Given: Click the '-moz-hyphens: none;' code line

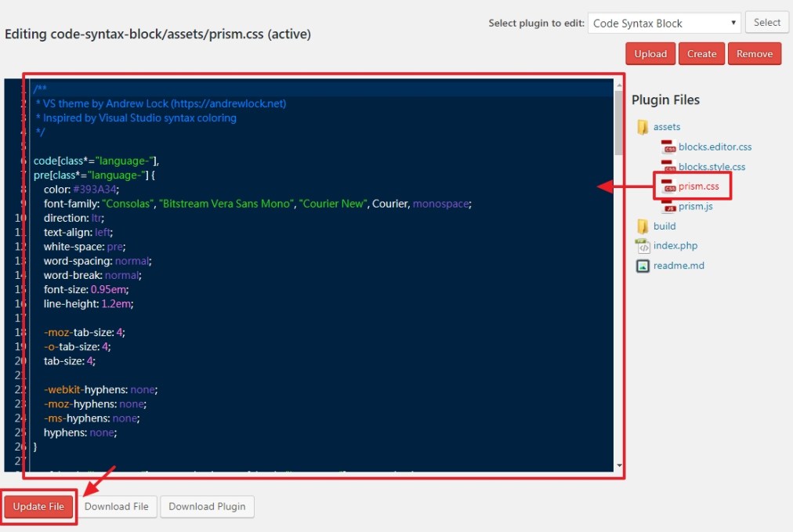Looking at the screenshot, I should pyautogui.click(x=95, y=404).
